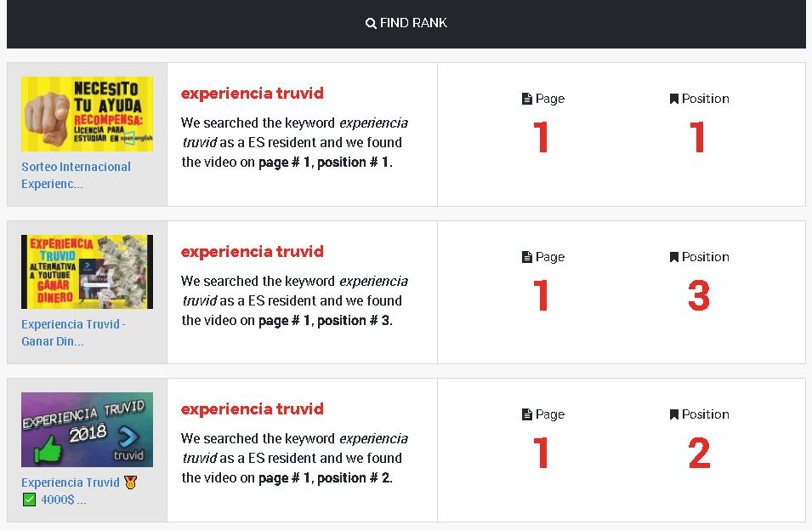Click the Page document icon in first result
The height and width of the screenshot is (531, 812).
[527, 99]
